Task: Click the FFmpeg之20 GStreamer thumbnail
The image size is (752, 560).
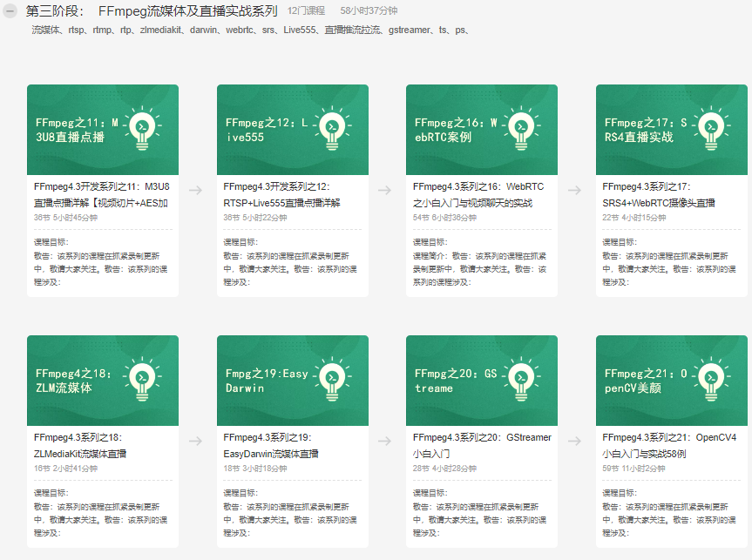Action: tap(482, 380)
